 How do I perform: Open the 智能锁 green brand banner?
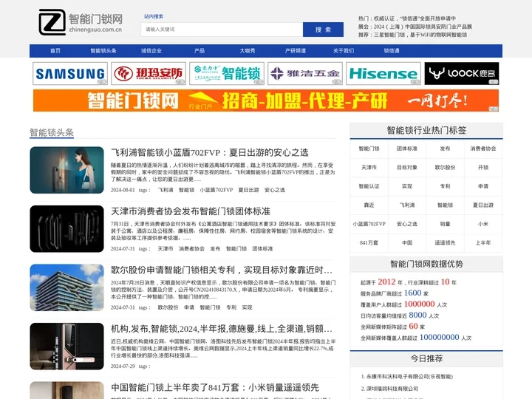pos(227,73)
